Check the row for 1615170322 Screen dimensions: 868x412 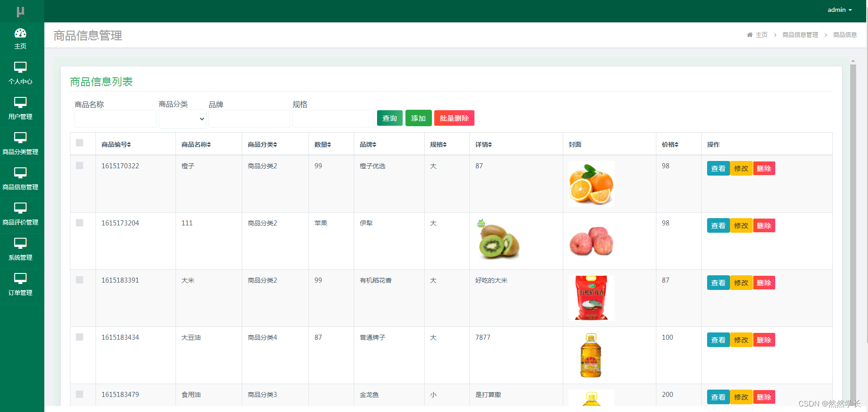coord(80,166)
